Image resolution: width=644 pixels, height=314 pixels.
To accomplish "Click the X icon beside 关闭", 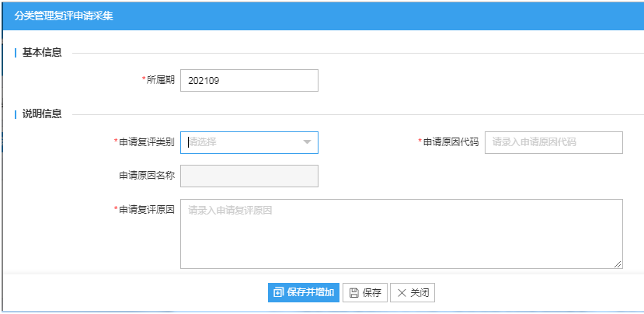I will 402,293.
